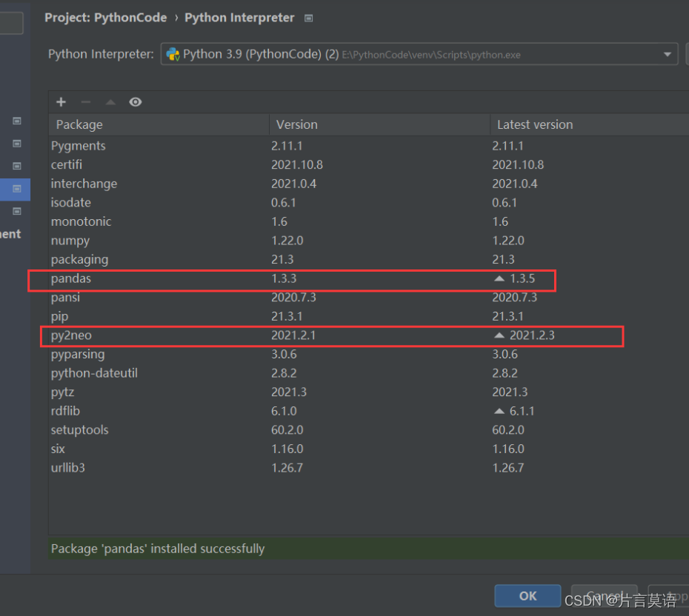Click the Version column header
This screenshot has height=616, width=689.
point(379,124)
